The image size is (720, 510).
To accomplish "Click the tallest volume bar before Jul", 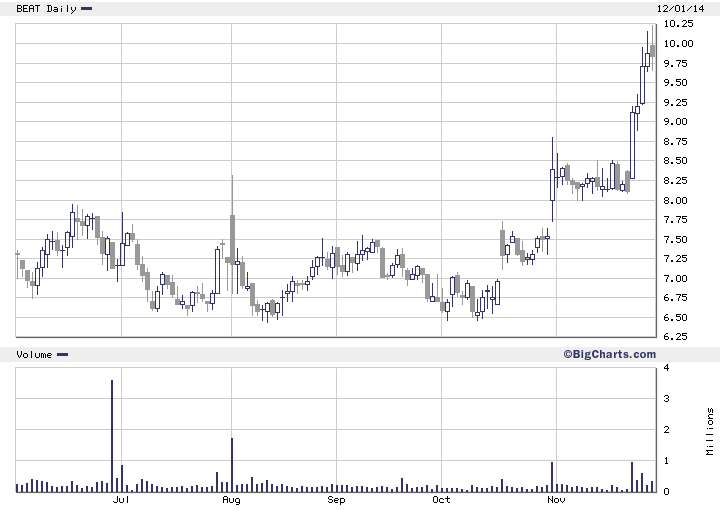I will 112,436.
